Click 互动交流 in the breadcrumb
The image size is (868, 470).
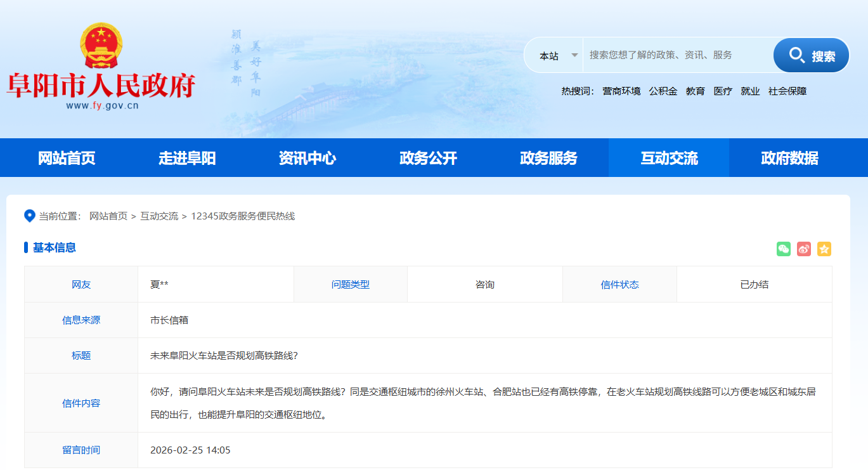[x=159, y=216]
